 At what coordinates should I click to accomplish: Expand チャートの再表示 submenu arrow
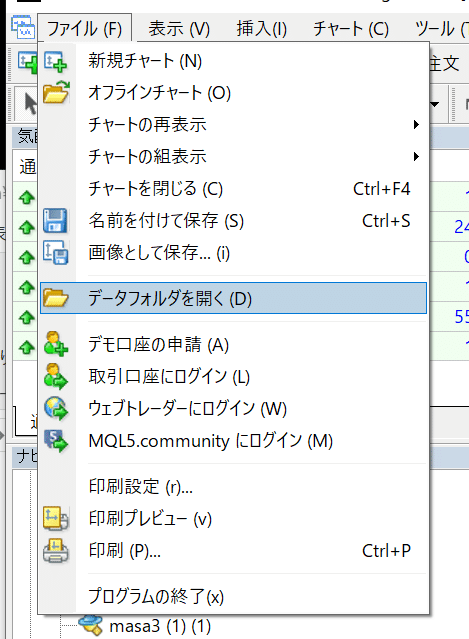(x=416, y=124)
